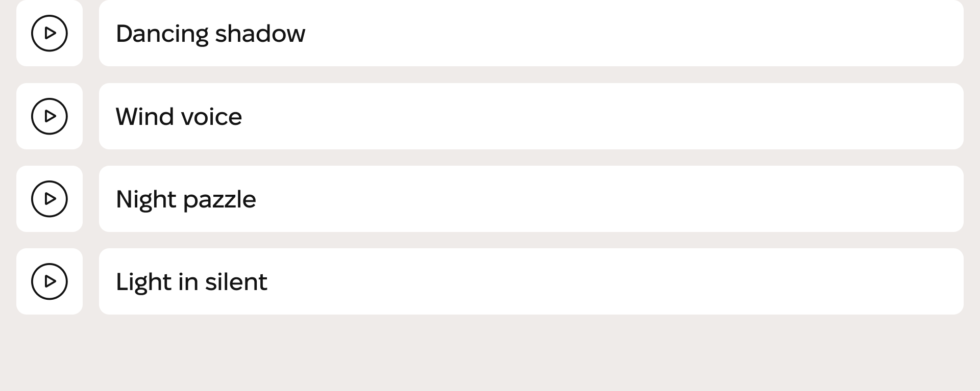This screenshot has width=980, height=391.
Task: Open the Wind voice title row
Action: coord(531,116)
